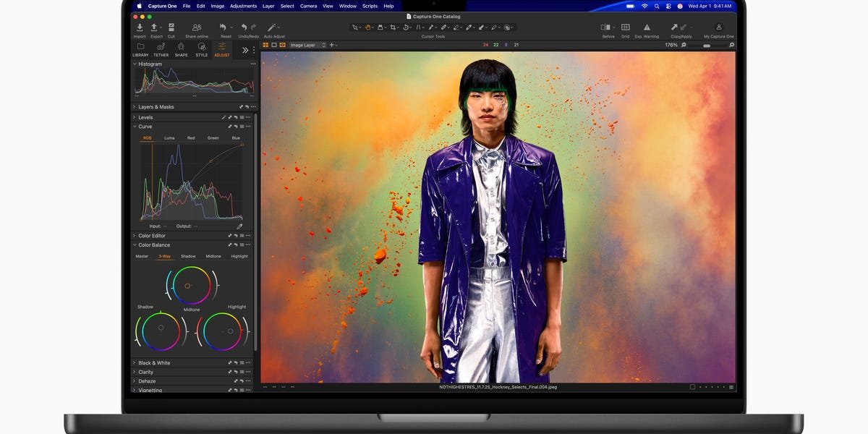Image resolution: width=868 pixels, height=434 pixels.
Task: Toggle the Exposure Warning display
Action: (647, 28)
